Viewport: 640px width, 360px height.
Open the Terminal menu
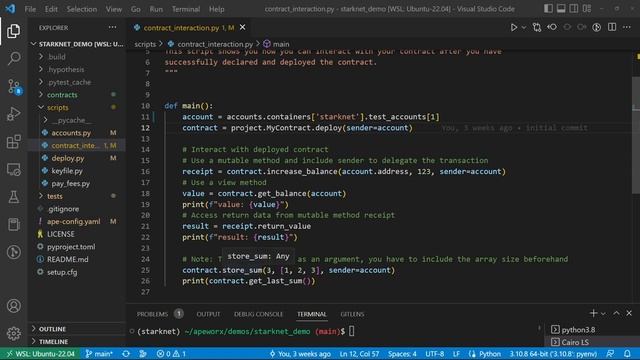(186, 9)
